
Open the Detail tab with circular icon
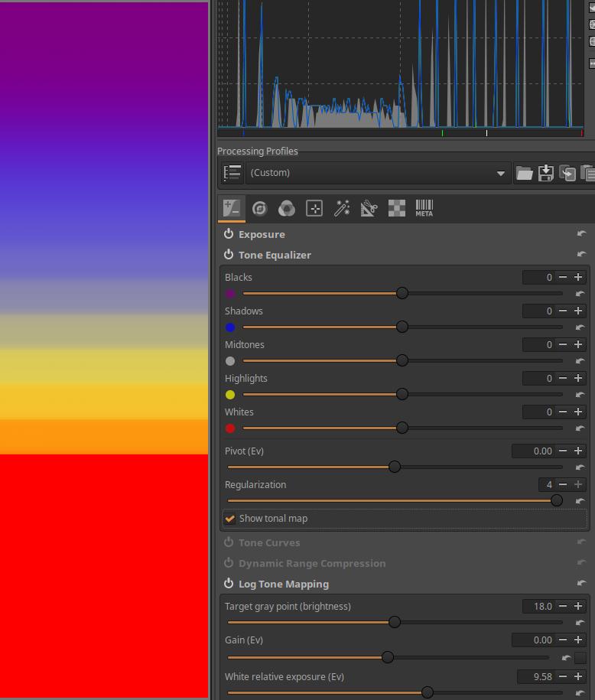(x=259, y=208)
